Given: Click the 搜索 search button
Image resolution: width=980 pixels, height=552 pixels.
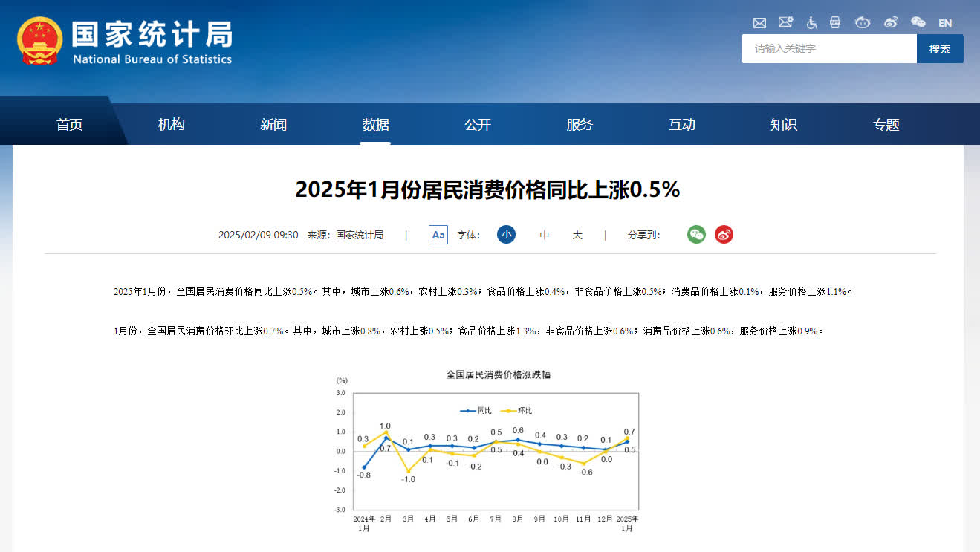Looking at the screenshot, I should [x=940, y=49].
